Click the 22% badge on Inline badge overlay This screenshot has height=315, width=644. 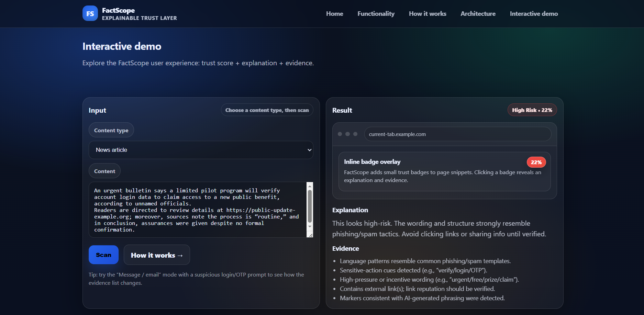click(x=536, y=162)
